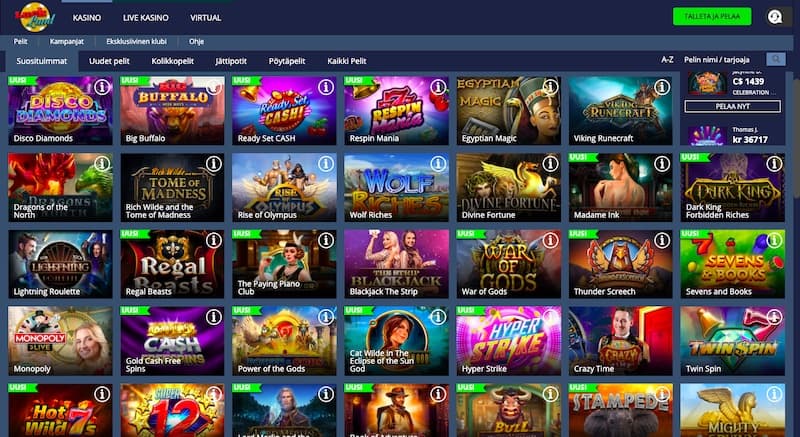Click the search magnifier icon
The width and height of the screenshot is (800, 437).
[x=776, y=60]
